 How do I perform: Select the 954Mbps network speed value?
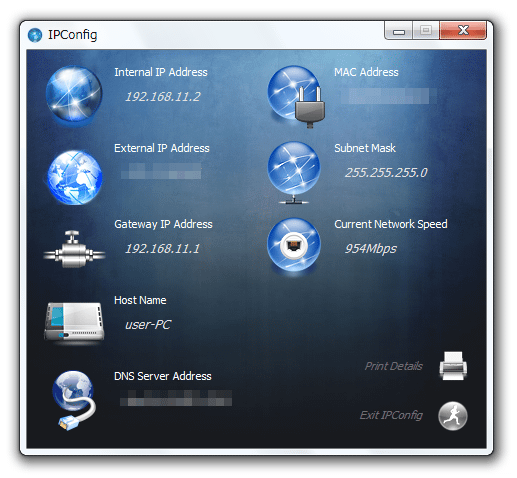[x=371, y=249]
